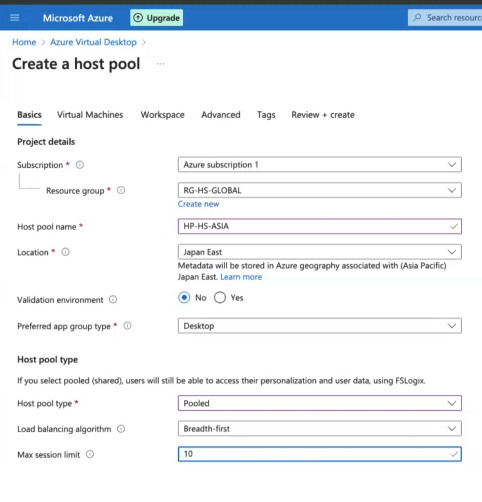Click the Upgrade arrow circle icon
Image resolution: width=482 pixels, height=502 pixels.
[138, 18]
